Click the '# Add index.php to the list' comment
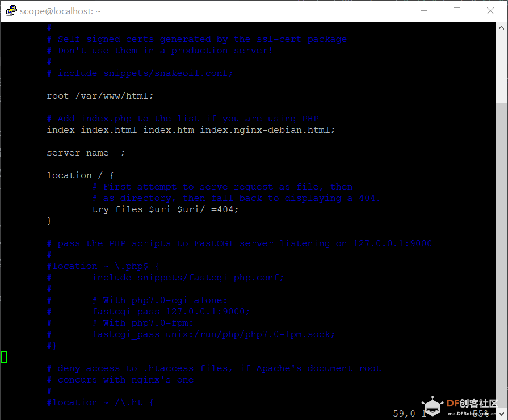This screenshot has width=508, height=420. [183, 119]
